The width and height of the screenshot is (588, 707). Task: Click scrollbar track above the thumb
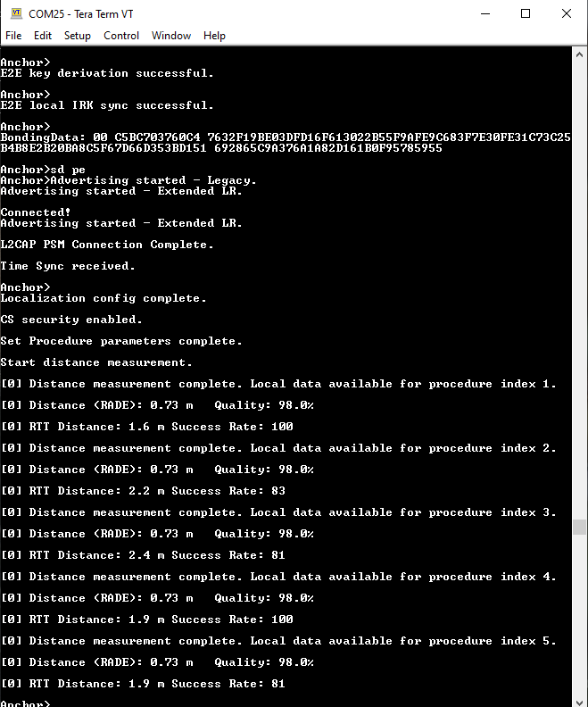pos(579,288)
